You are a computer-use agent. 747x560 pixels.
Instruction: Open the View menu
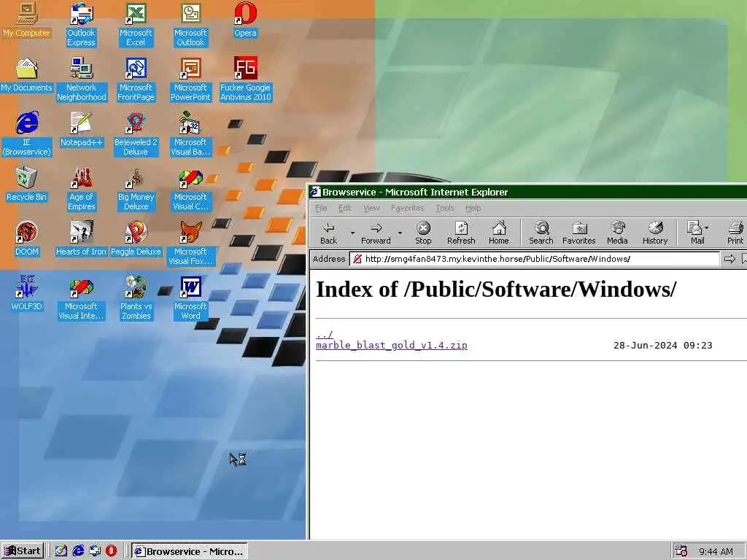click(371, 208)
